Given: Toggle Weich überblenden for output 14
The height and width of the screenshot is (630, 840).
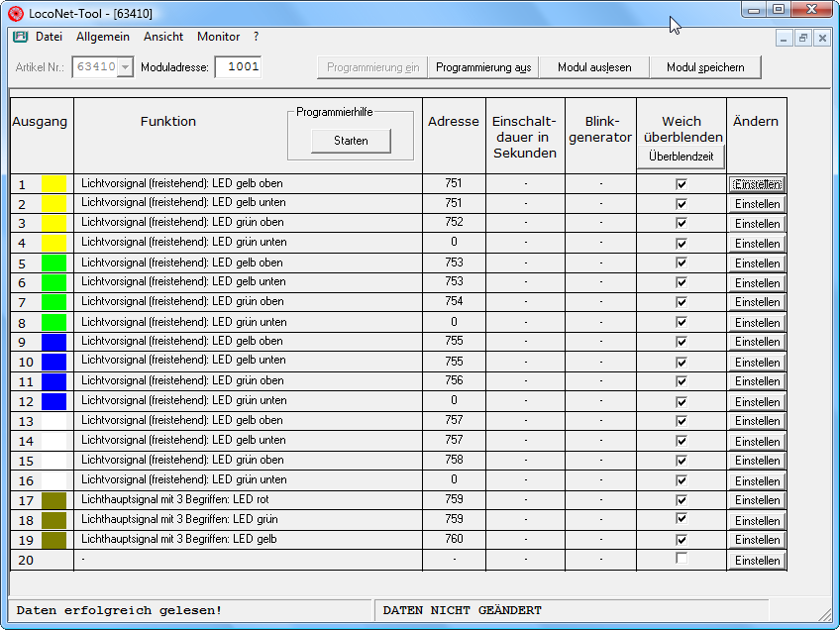Looking at the screenshot, I should (682, 441).
